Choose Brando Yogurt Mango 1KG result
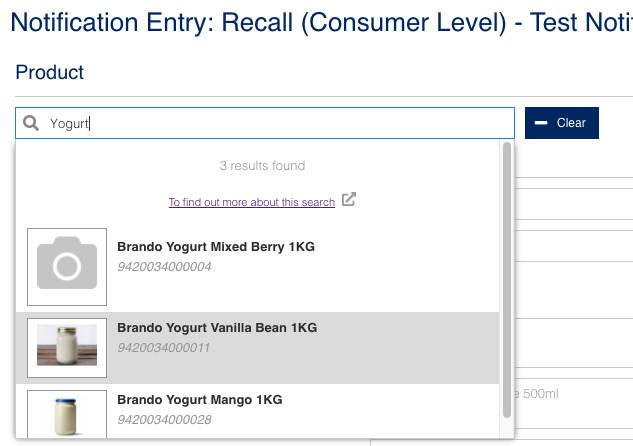Screen dimensions: 633x446 (x=258, y=411)
